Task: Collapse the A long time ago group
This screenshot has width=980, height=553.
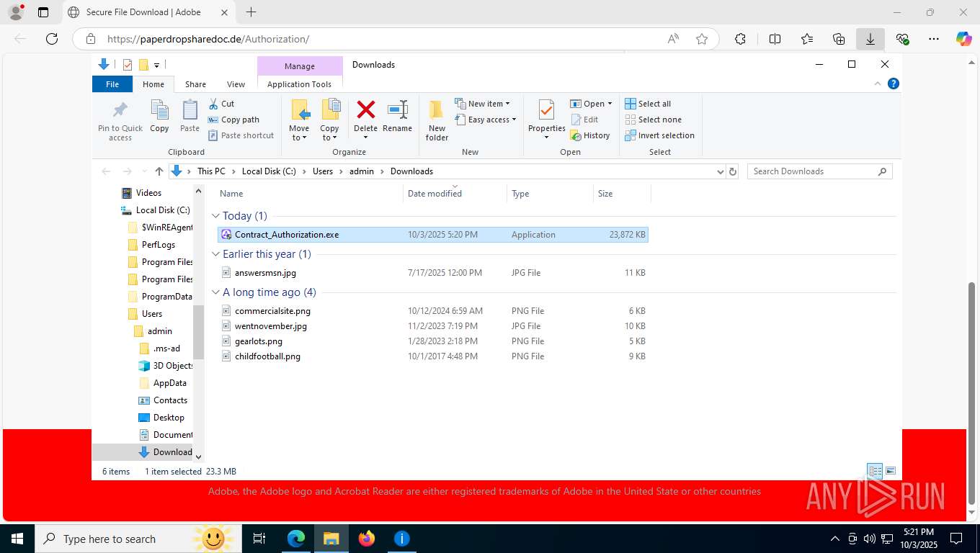Action: [x=215, y=292]
